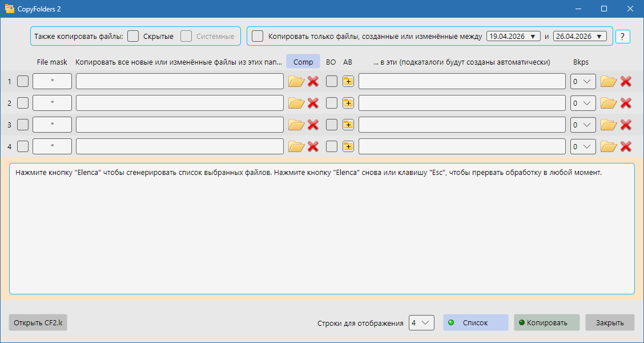The width and height of the screenshot is (644, 343).
Task: Open source folder browser in row 1
Action: (296, 81)
